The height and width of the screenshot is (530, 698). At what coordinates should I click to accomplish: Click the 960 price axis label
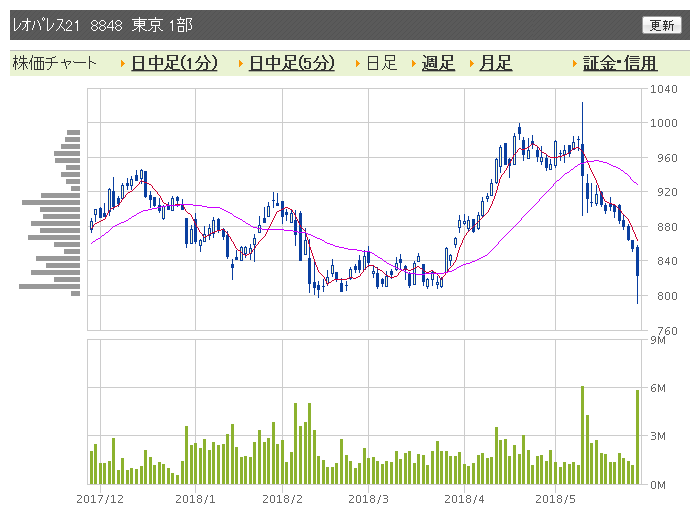[x=667, y=158]
